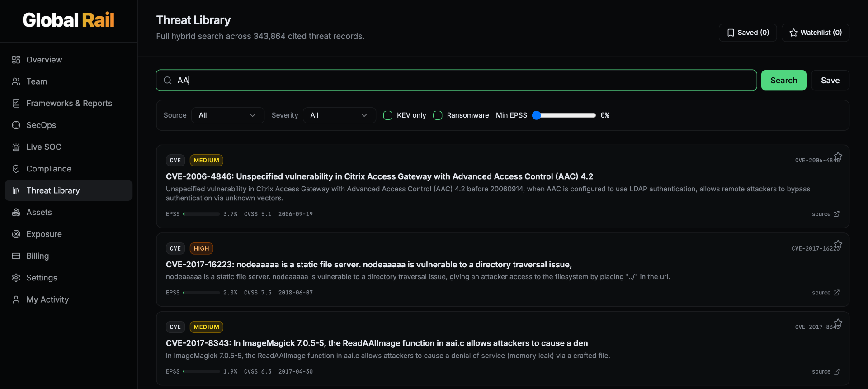This screenshot has width=868, height=389.
Task: Star CVE-2017-16223 to add to watchlist
Action: click(838, 244)
